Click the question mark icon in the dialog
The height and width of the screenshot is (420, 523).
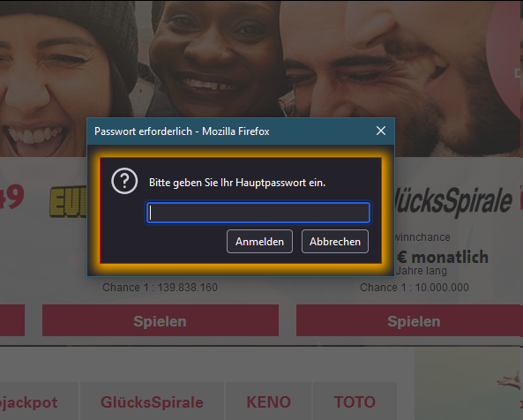124,181
